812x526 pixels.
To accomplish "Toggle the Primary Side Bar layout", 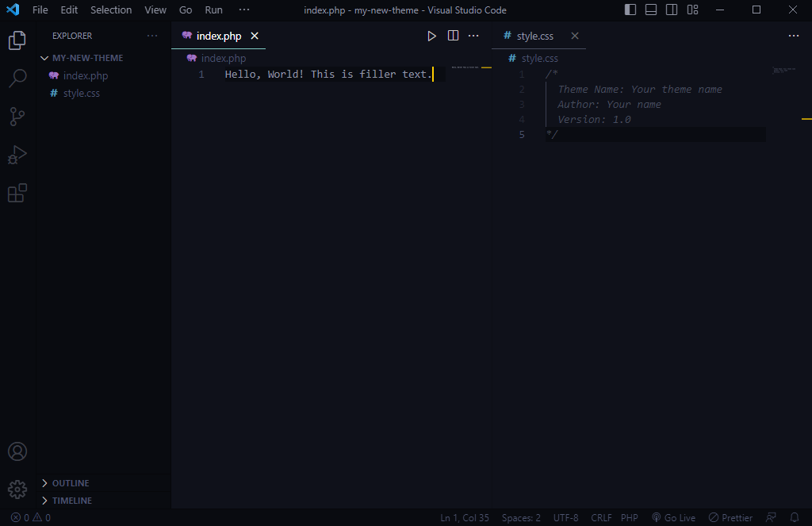I will [630, 10].
